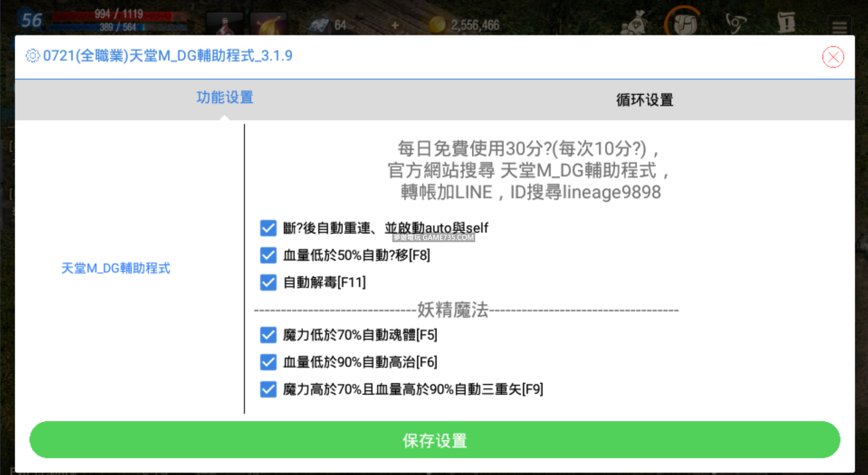This screenshot has width=868, height=475.
Task: Click the gold coin icon
Action: (x=437, y=25)
